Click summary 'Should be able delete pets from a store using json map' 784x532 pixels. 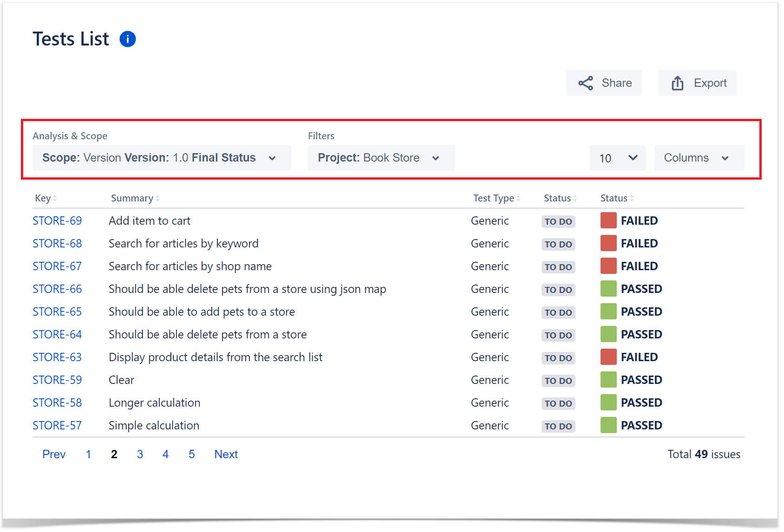pos(247,289)
